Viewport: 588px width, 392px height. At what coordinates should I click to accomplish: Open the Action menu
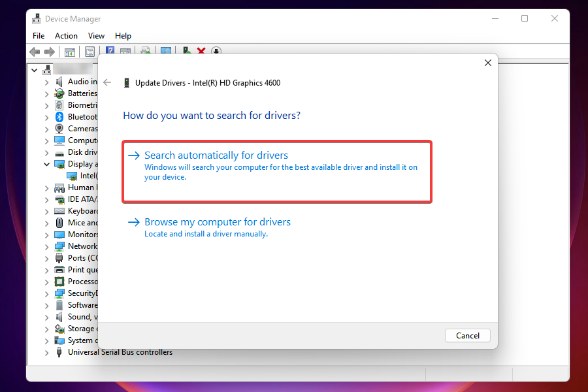click(66, 36)
